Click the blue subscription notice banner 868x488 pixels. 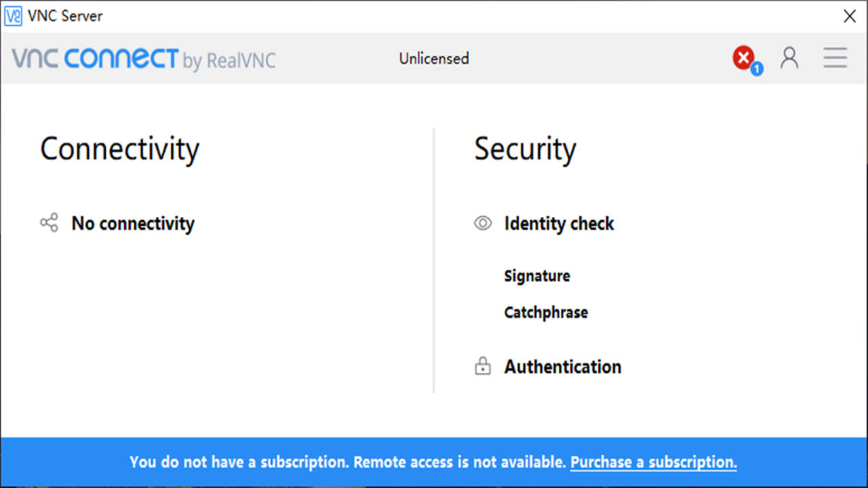[339, 462]
